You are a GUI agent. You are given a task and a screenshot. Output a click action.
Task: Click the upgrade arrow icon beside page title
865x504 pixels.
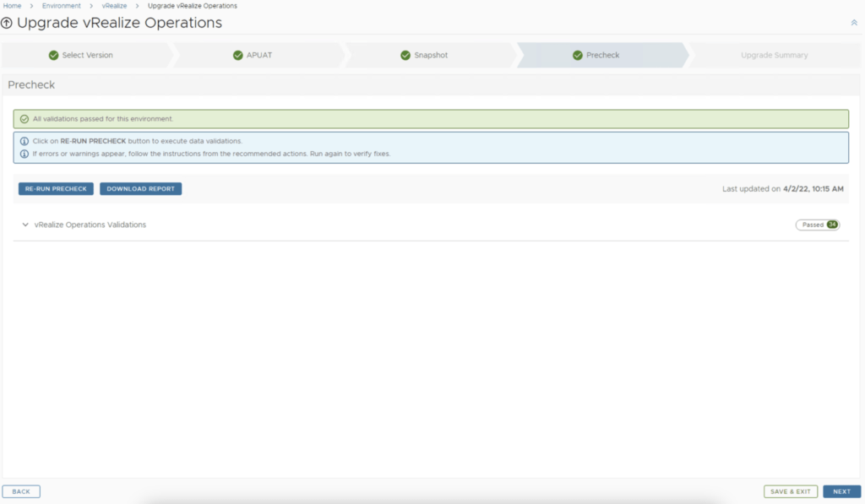click(8, 24)
